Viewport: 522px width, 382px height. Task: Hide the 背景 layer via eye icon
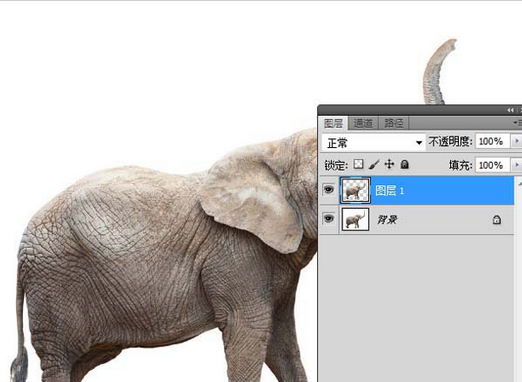[x=329, y=219]
